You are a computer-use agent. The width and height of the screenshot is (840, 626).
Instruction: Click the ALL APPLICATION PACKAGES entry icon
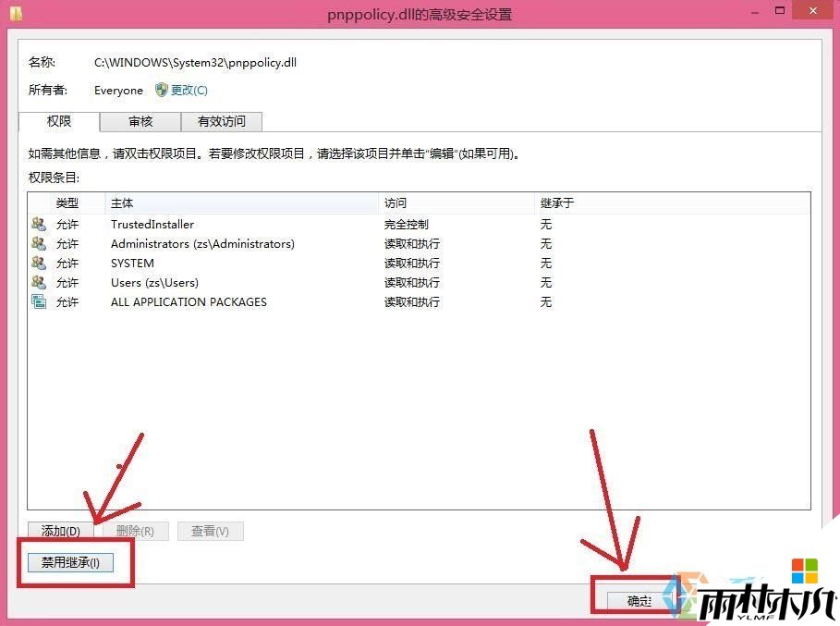(37, 301)
